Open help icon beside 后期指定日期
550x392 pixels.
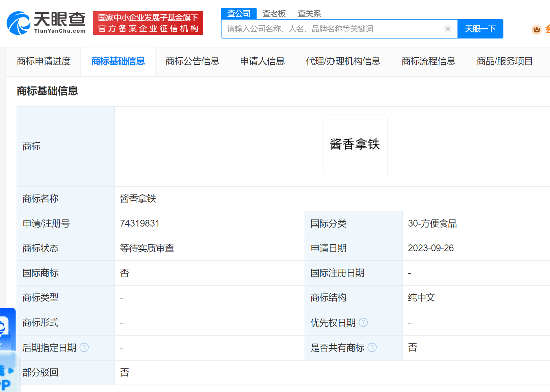click(84, 347)
